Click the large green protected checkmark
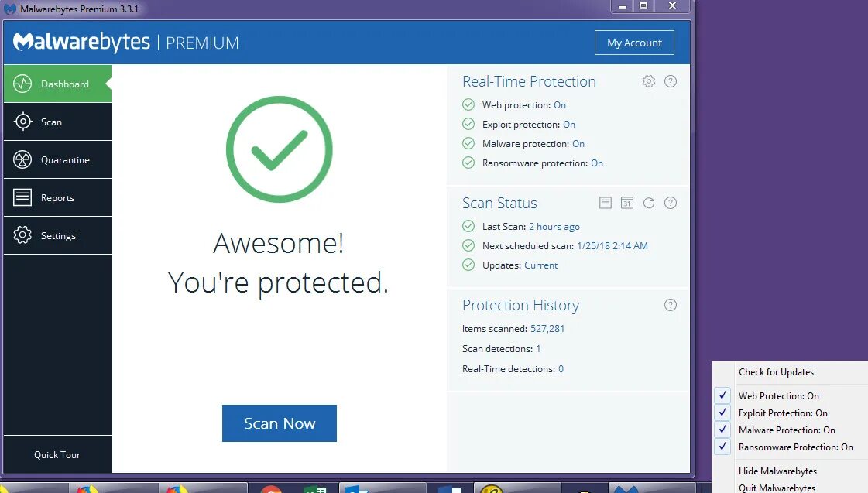 click(280, 149)
